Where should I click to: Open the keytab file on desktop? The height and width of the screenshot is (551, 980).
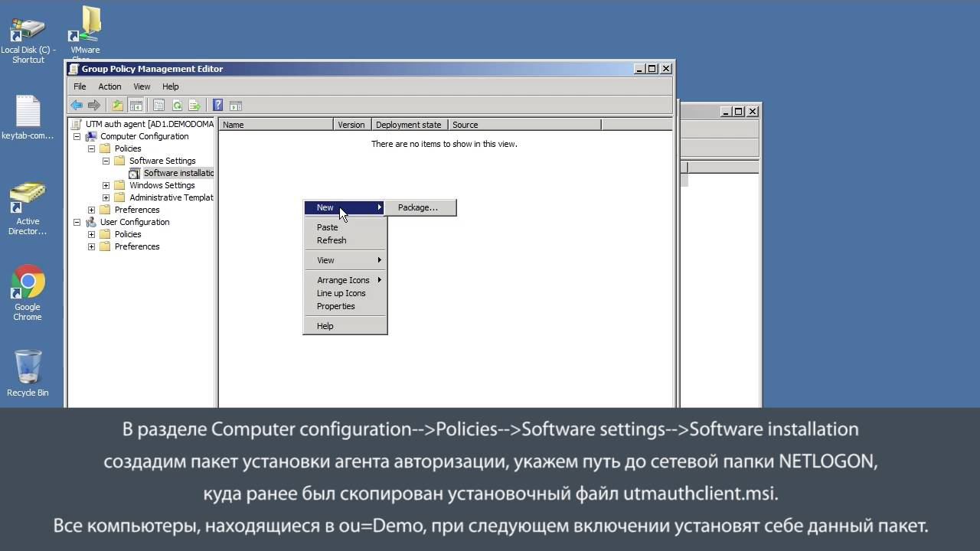pos(28,119)
